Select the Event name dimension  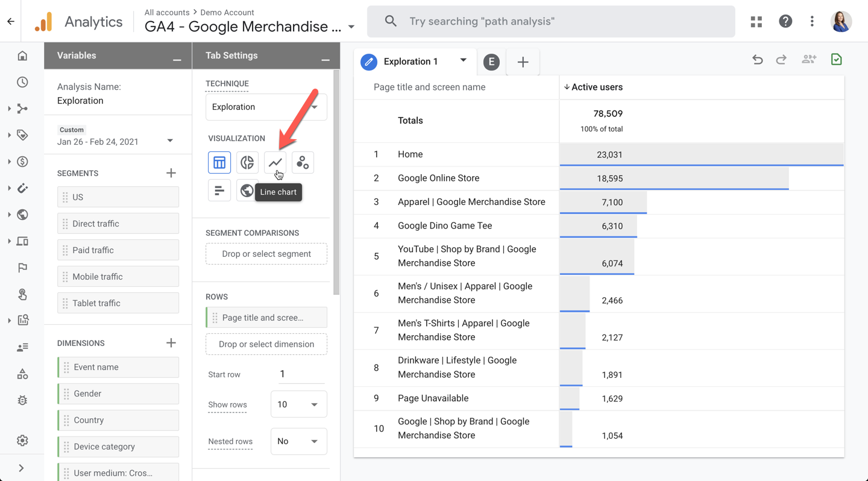tap(118, 367)
